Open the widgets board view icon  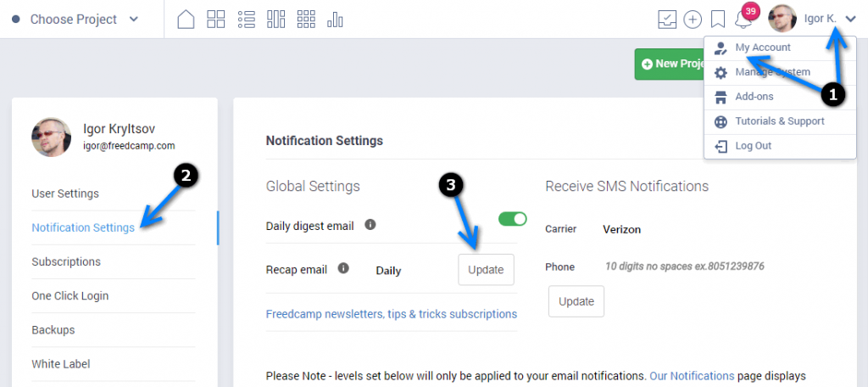216,20
